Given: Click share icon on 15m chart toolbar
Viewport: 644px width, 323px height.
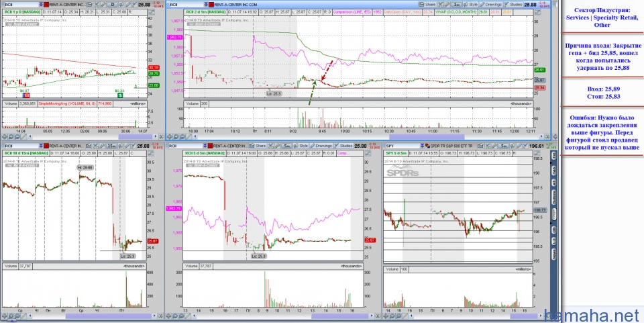Looking at the screenshot, I should 89,146.
